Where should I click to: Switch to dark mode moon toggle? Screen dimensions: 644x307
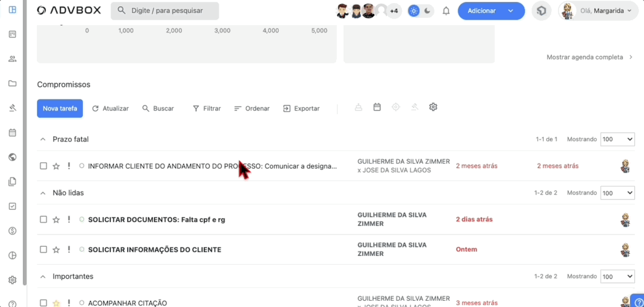tap(428, 11)
